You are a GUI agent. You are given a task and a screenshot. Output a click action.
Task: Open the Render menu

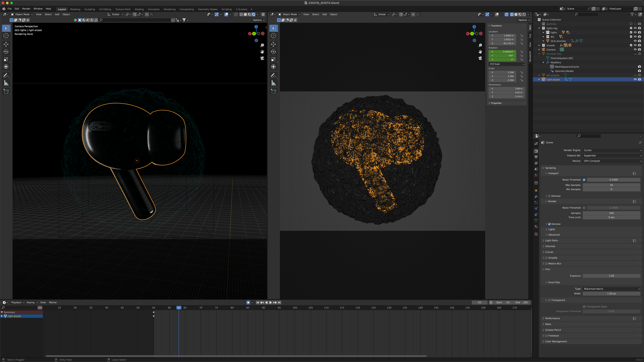(x=26, y=9)
